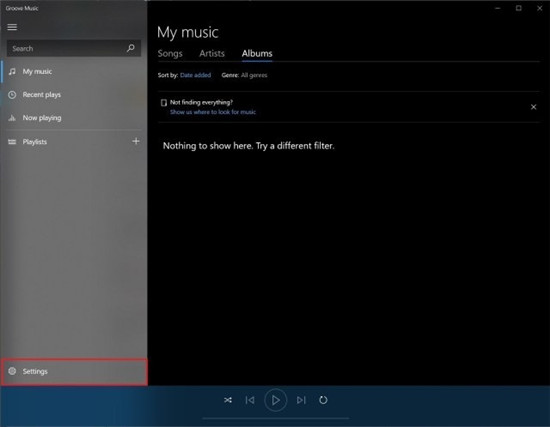Image resolution: width=550 pixels, height=427 pixels.
Task: Click the search magnifier icon
Action: [x=130, y=48]
